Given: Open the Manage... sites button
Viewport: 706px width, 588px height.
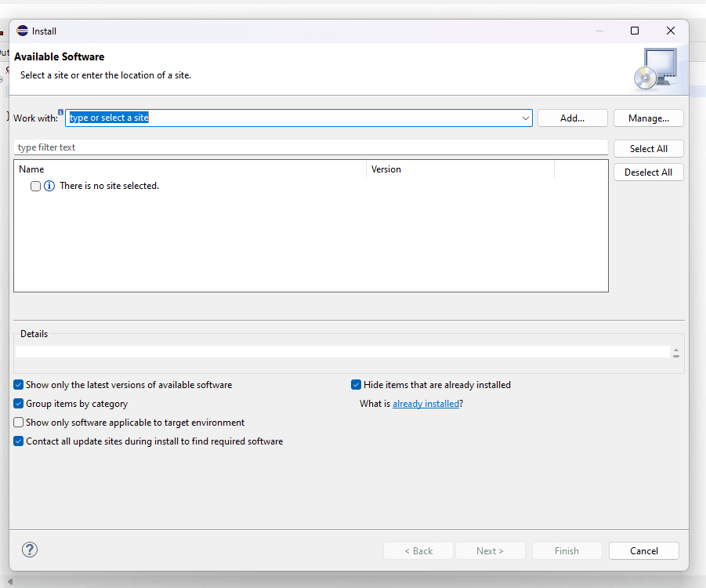Looking at the screenshot, I should [x=648, y=118].
